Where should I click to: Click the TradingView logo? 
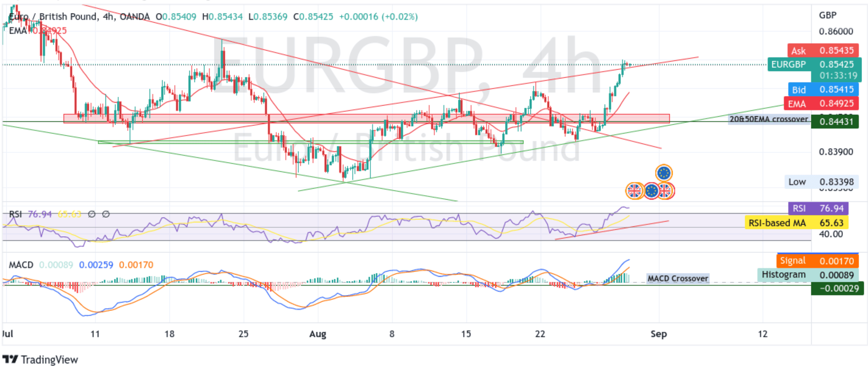coord(40,360)
